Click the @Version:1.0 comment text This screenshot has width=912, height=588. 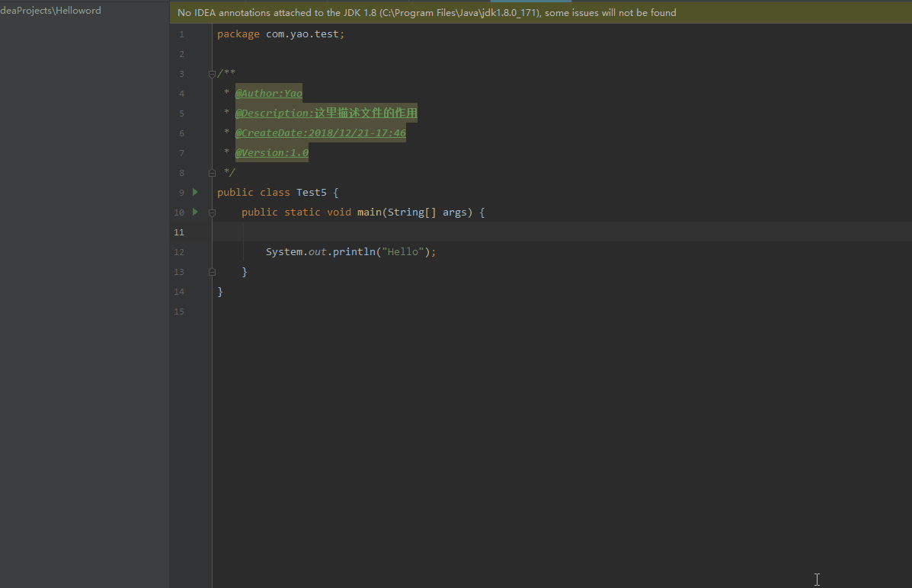(272, 152)
